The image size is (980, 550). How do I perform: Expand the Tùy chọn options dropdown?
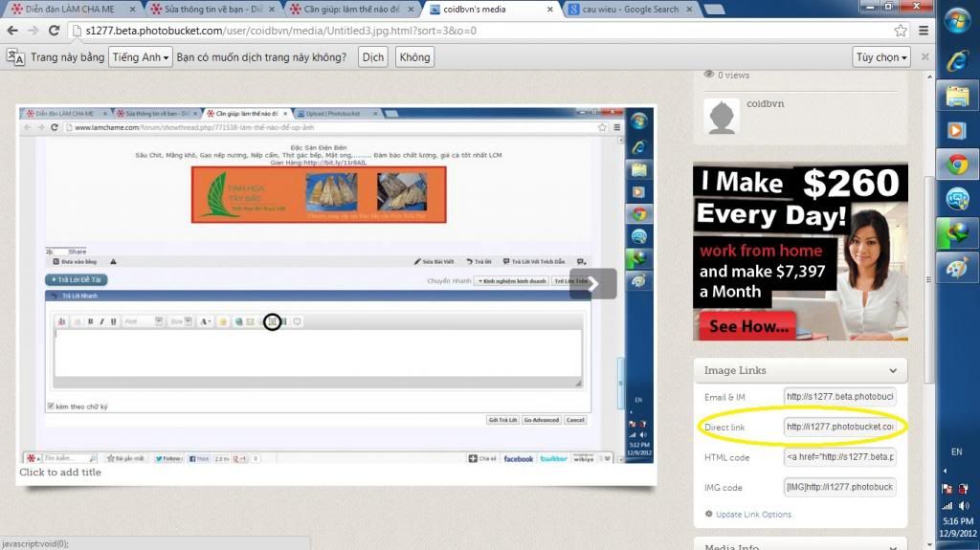(x=881, y=57)
